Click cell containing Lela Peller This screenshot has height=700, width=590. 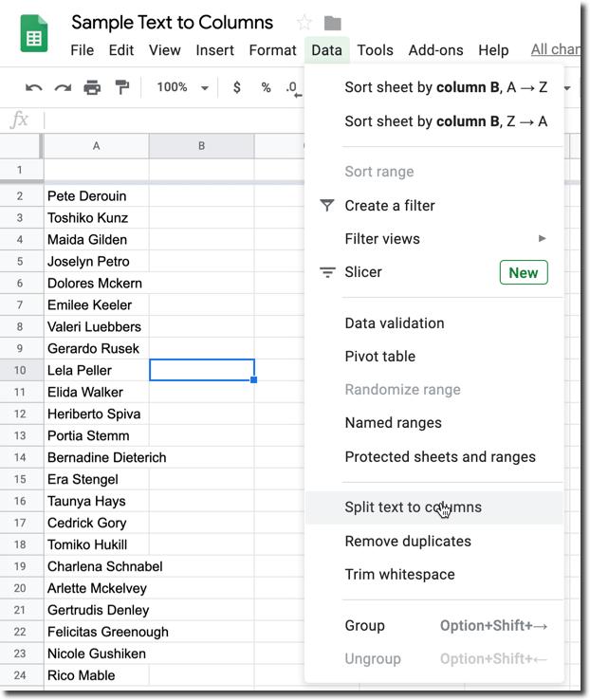[x=97, y=370]
